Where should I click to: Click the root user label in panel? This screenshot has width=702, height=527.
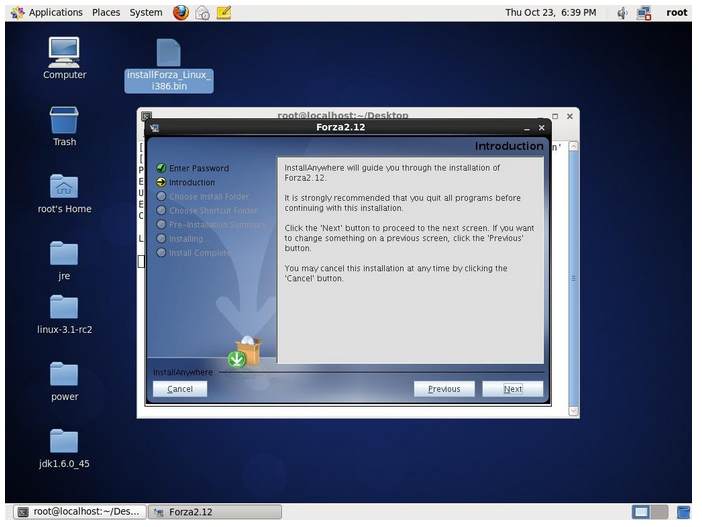pos(676,13)
